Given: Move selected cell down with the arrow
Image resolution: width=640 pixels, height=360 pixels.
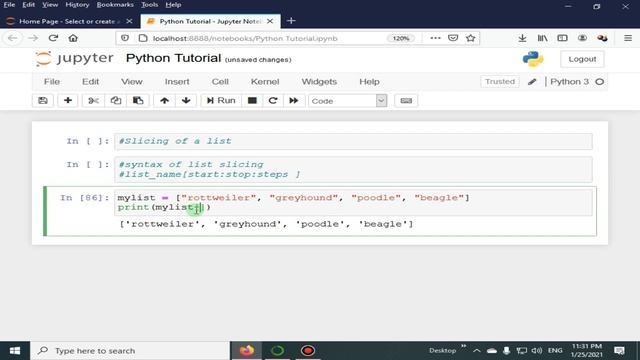Looking at the screenshot, I should pos(186,100).
